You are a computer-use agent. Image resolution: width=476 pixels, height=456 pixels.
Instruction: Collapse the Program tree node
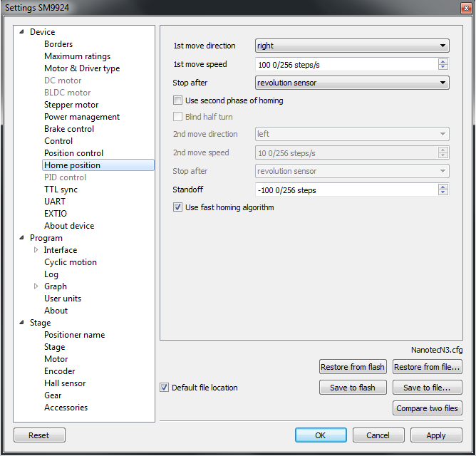click(x=21, y=238)
